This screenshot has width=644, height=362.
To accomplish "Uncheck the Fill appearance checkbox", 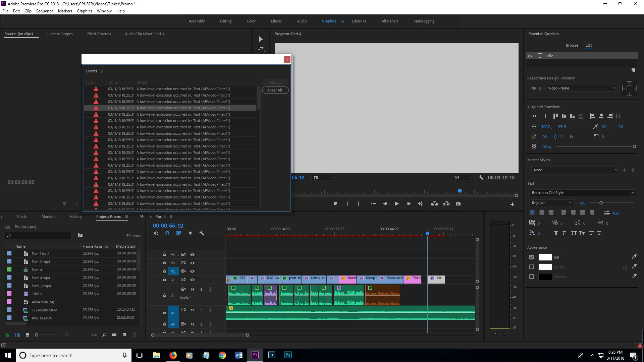I will pyautogui.click(x=532, y=257).
